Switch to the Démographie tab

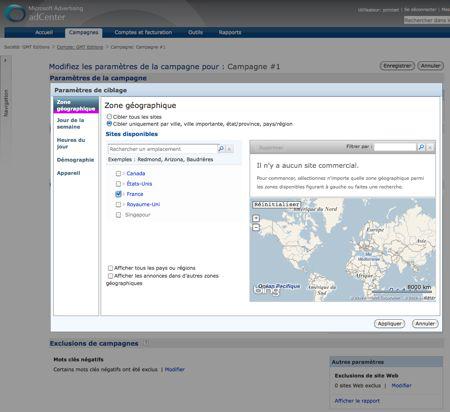click(x=75, y=160)
